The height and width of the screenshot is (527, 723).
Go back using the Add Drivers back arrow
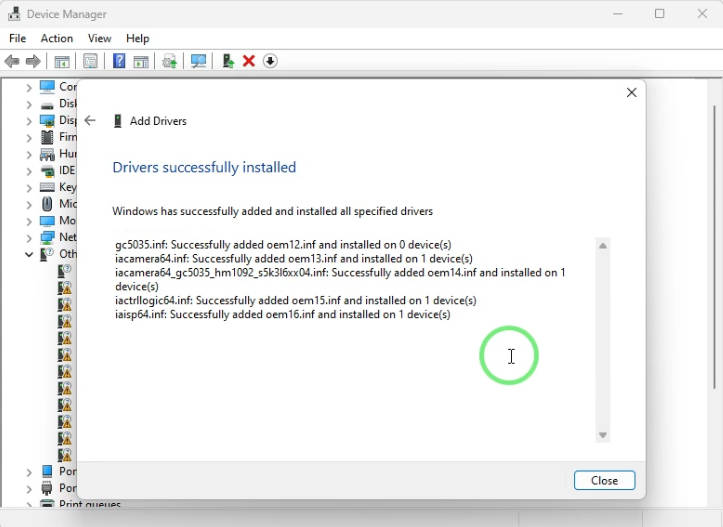90,121
